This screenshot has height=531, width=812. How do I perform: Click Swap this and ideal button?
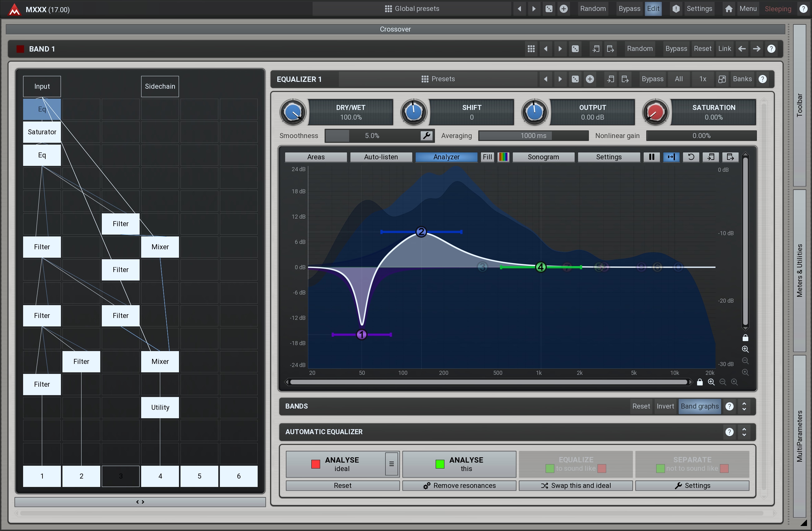576,486
